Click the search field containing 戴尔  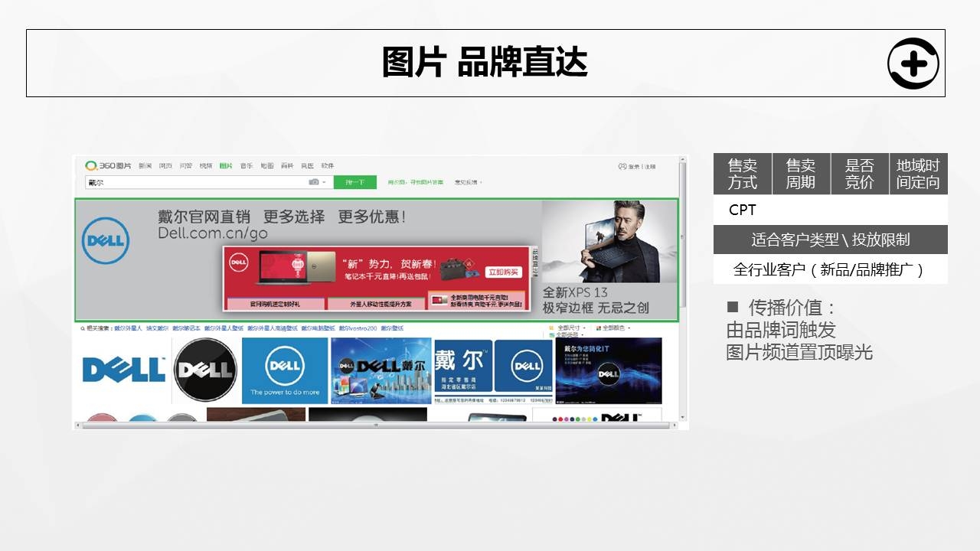pyautogui.click(x=195, y=182)
